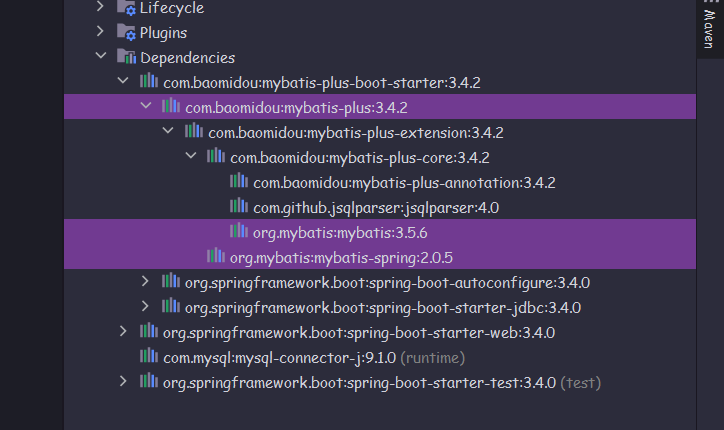Expand the Lifecycle node

click(100, 8)
